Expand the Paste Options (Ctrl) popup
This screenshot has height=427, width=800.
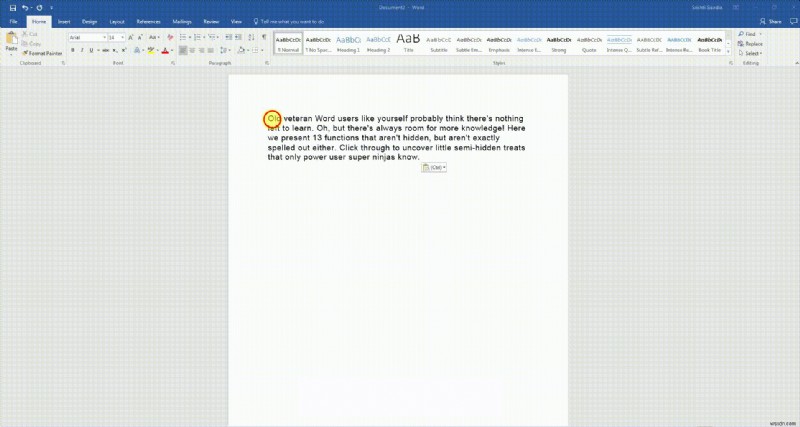(434, 167)
